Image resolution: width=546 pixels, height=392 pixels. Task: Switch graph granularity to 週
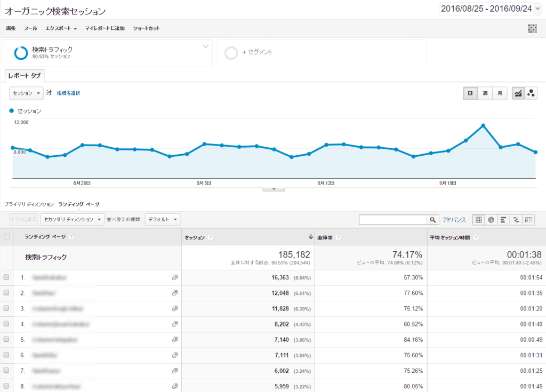485,93
